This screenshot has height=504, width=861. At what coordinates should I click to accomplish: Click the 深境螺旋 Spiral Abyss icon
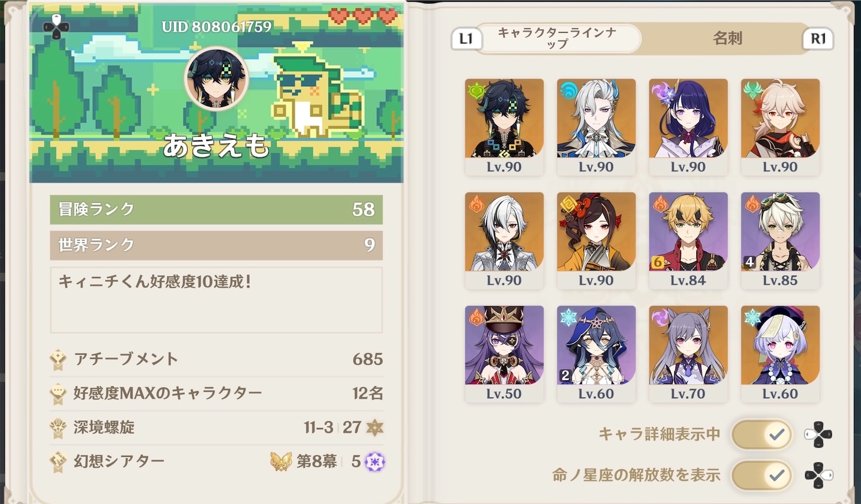58,427
